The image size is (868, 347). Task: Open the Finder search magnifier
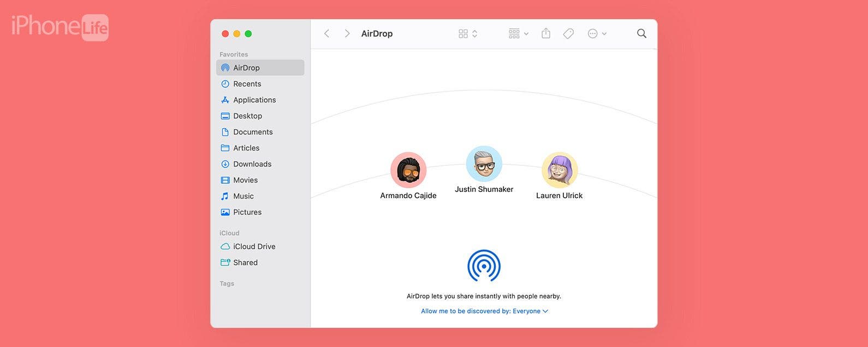click(641, 34)
